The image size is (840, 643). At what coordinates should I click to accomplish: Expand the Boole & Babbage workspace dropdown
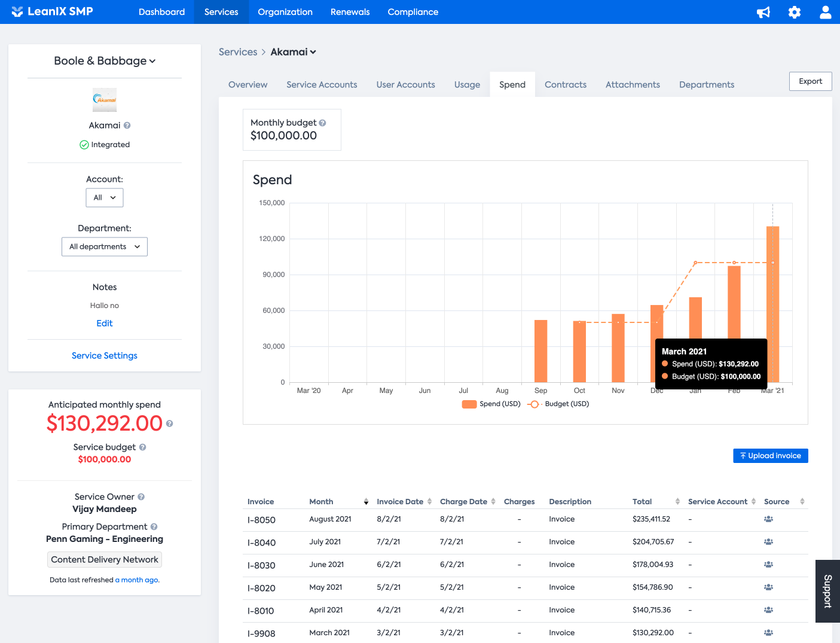click(105, 61)
